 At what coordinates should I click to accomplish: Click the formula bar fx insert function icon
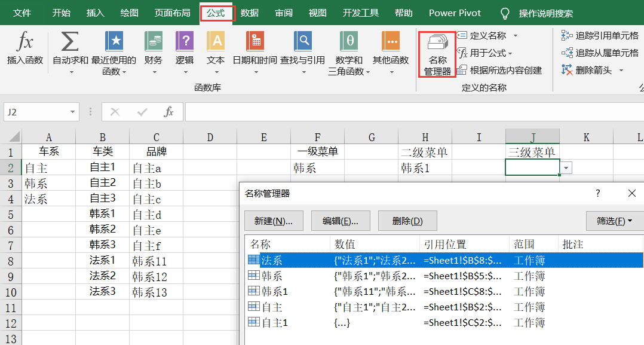click(x=168, y=112)
